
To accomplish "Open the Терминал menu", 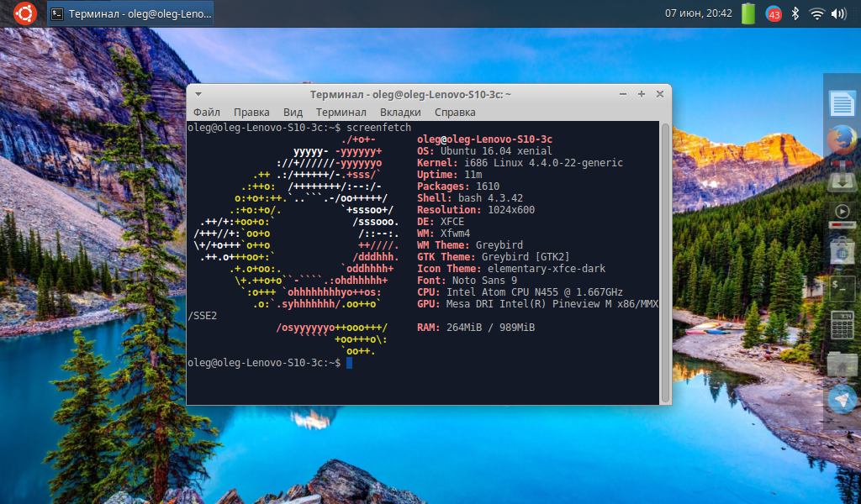I will pos(341,113).
